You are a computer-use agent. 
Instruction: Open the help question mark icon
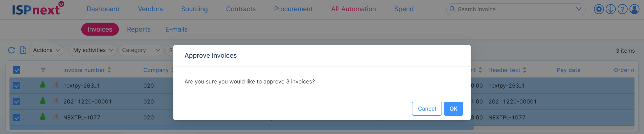[622, 9]
